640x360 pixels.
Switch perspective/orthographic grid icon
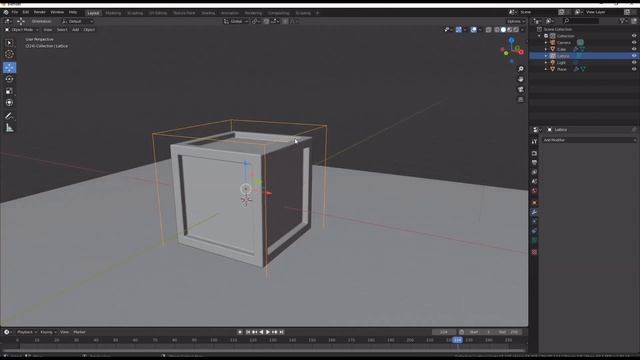[x=521, y=100]
